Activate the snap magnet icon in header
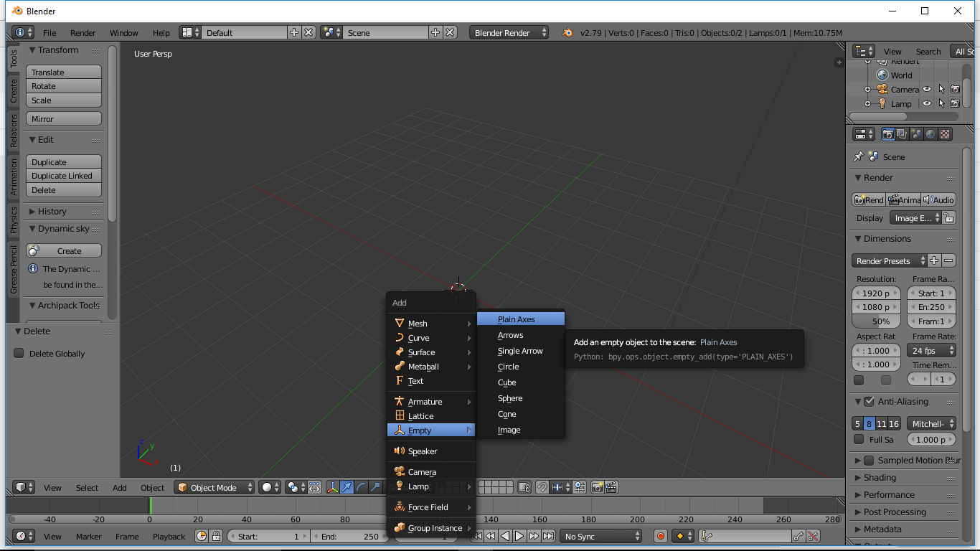Image resolution: width=980 pixels, height=551 pixels. [541, 487]
